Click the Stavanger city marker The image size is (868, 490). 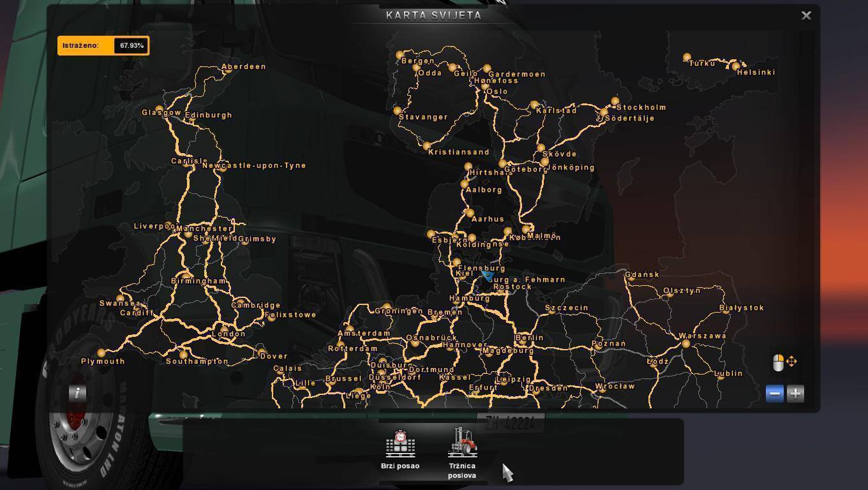[x=398, y=111]
